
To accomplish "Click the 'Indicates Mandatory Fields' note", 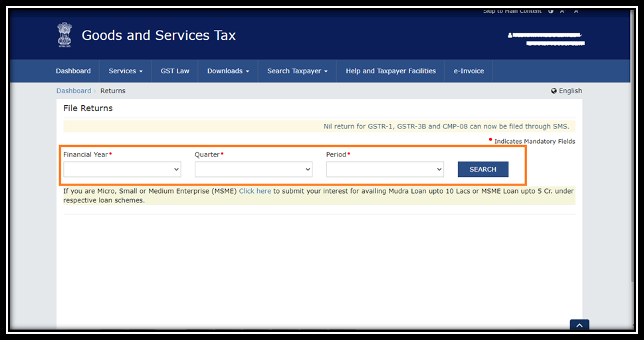I will pos(535,142).
